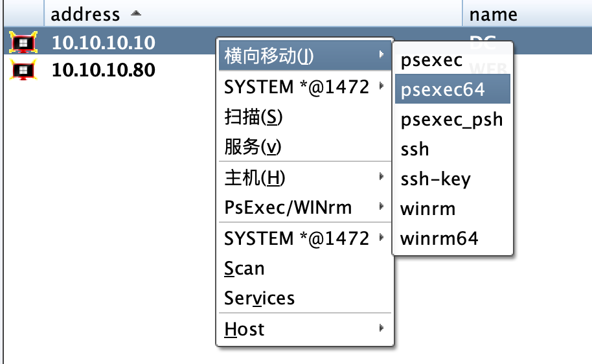Expand the PsExec/WINrm submenu arrow
The image size is (592, 364).
point(381,207)
